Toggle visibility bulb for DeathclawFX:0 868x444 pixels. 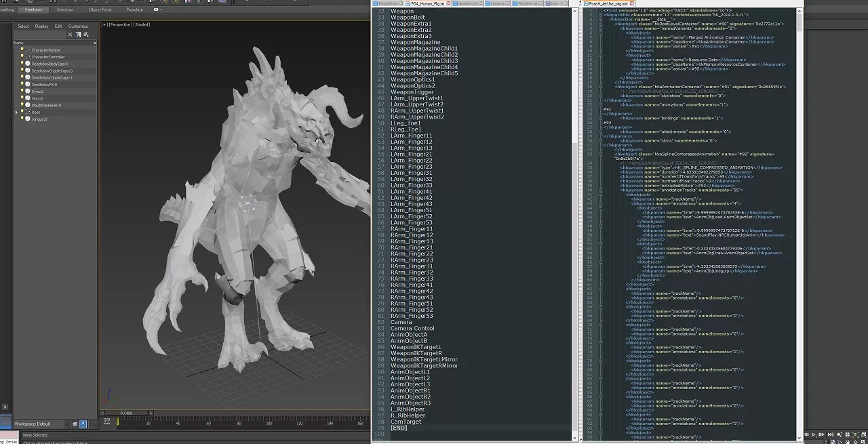click(x=22, y=84)
